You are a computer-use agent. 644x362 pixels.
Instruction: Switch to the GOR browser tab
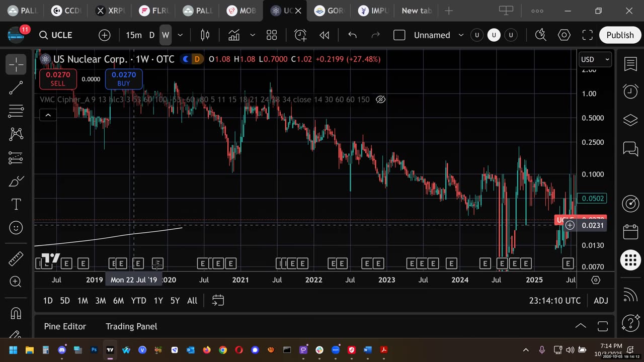click(x=329, y=11)
